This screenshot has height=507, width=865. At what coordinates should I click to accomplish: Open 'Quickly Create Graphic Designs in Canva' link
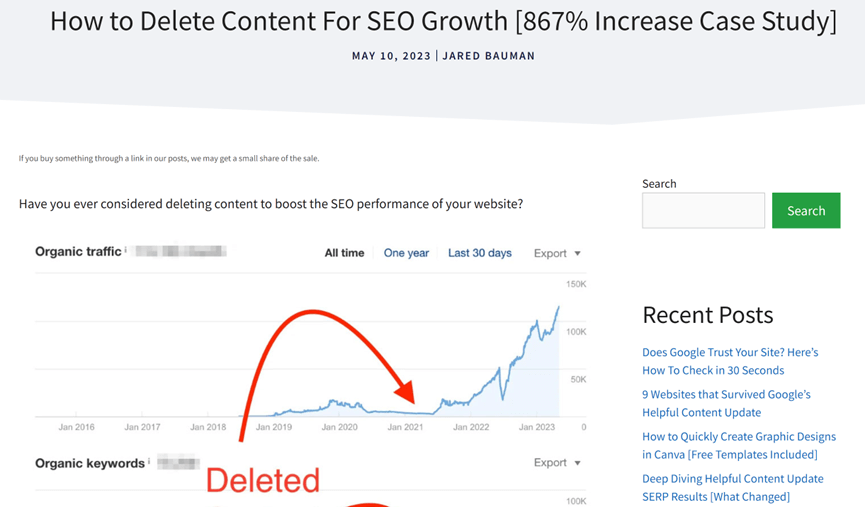tap(739, 445)
